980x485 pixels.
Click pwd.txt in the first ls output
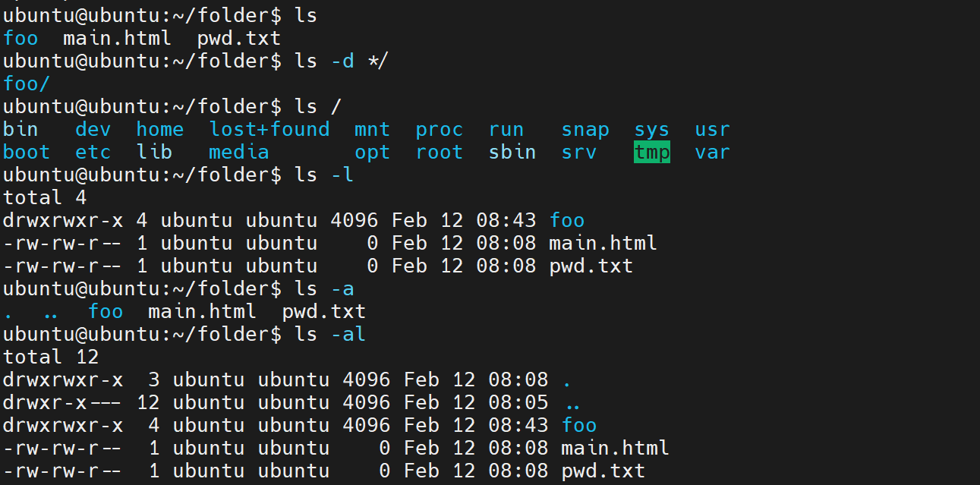[238, 37]
